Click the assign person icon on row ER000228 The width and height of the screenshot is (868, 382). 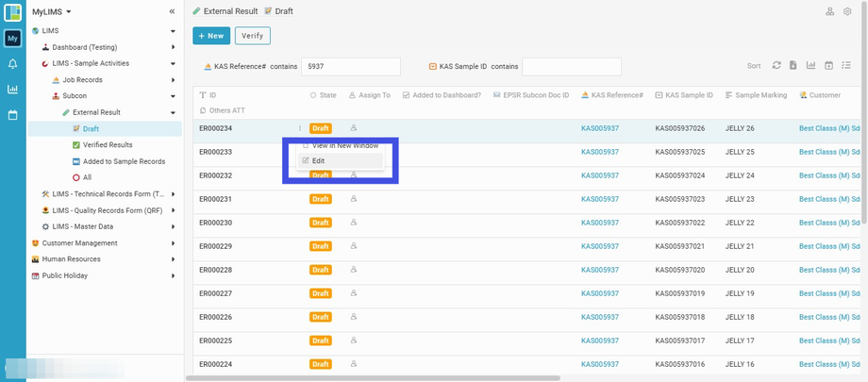pos(354,269)
